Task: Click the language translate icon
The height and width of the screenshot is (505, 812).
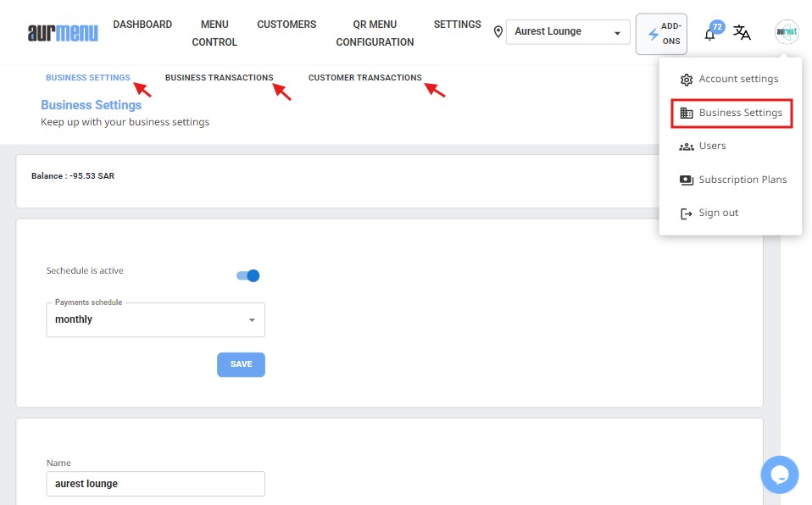Action: tap(742, 33)
